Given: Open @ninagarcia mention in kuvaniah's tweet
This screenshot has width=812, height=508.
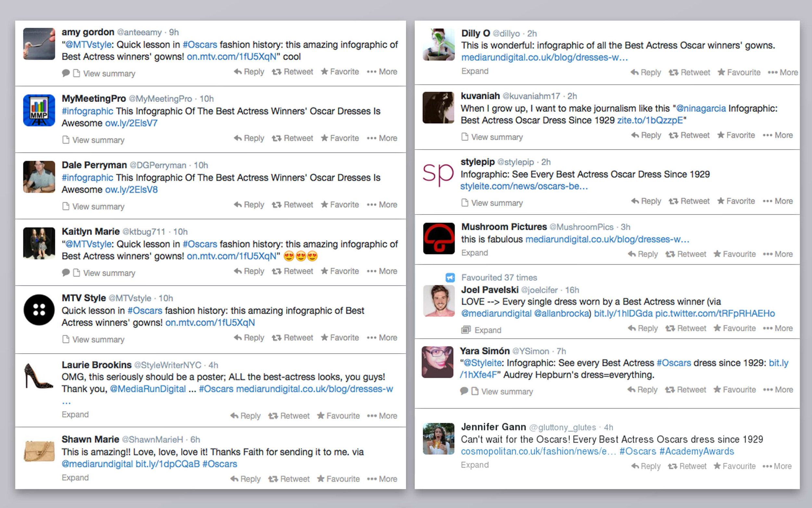Looking at the screenshot, I should pyautogui.click(x=701, y=109).
